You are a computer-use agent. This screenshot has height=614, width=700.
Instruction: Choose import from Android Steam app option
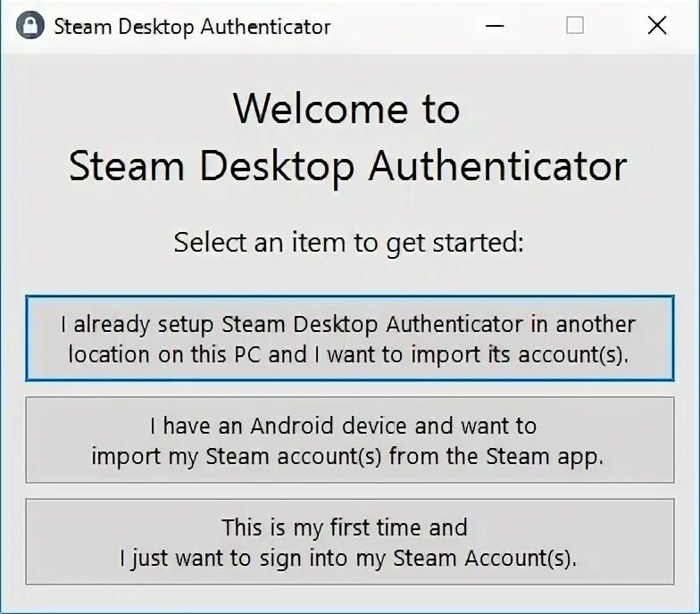point(350,440)
